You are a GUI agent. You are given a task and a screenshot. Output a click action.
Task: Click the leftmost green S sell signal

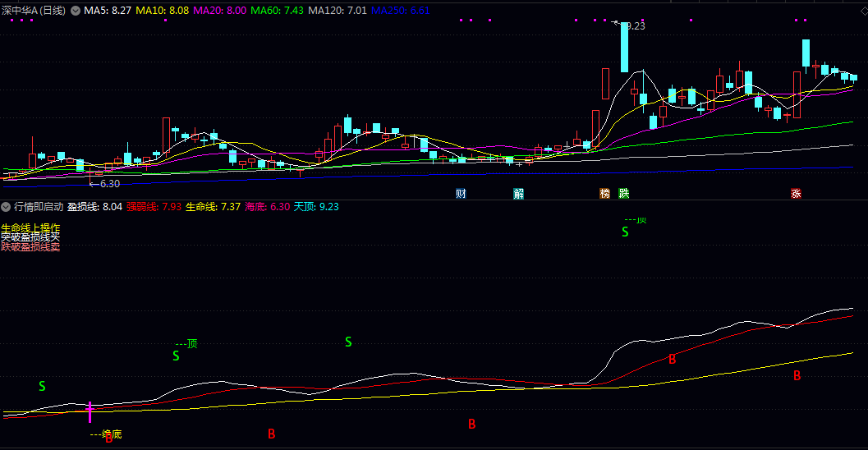(x=42, y=386)
